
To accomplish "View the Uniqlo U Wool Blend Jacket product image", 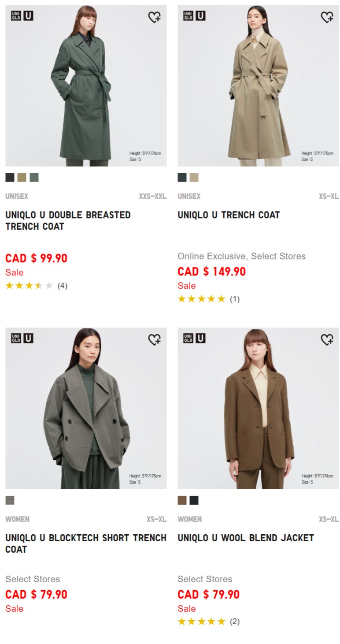I will [x=258, y=408].
